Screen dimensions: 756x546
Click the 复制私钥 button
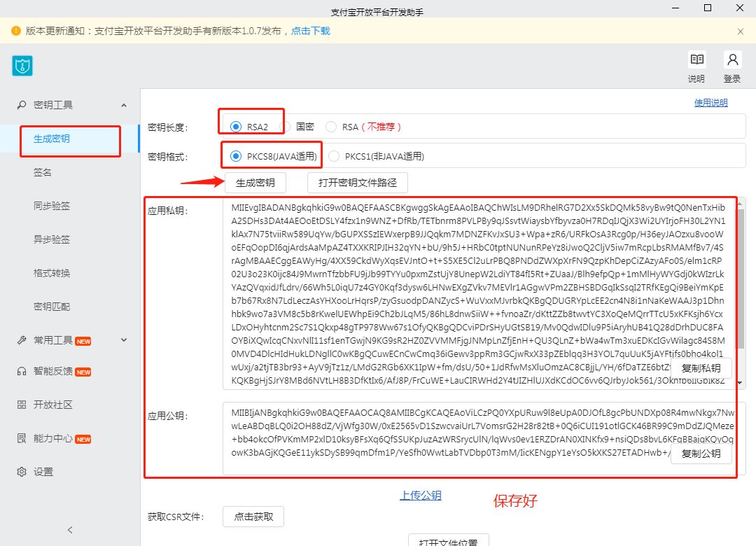(x=701, y=368)
